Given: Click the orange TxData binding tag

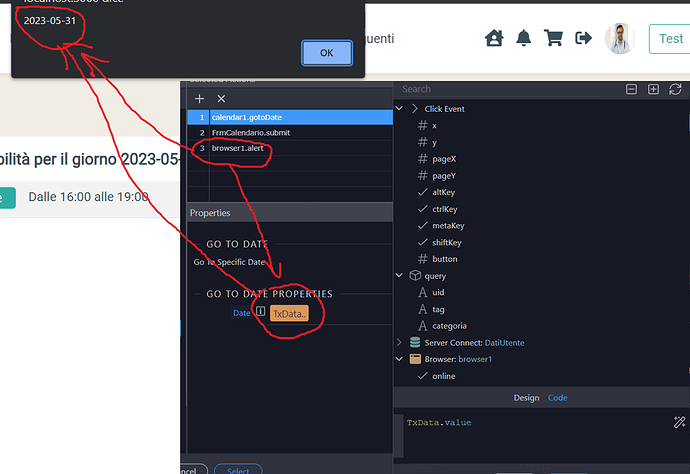Looking at the screenshot, I should (289, 313).
